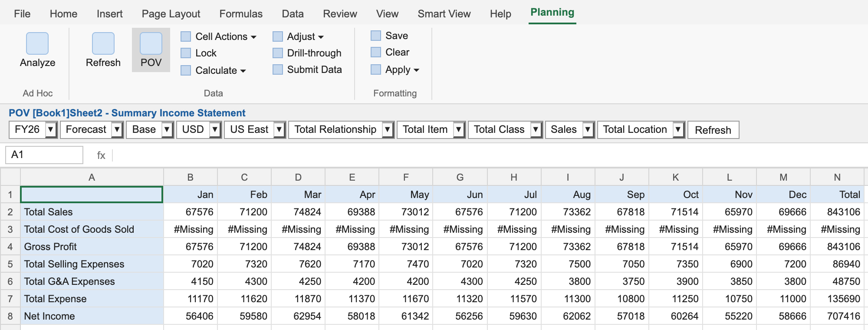Open the Adjust dropdown arrow

pos(321,37)
